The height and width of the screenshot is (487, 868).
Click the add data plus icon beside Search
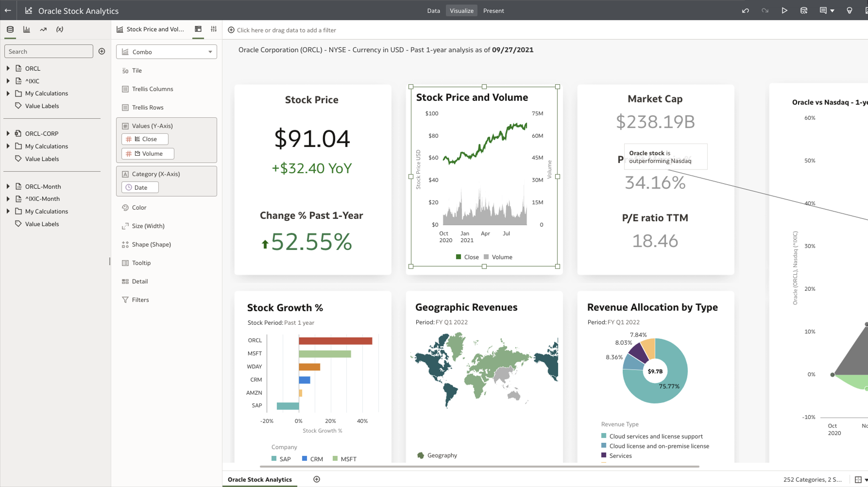coord(102,51)
